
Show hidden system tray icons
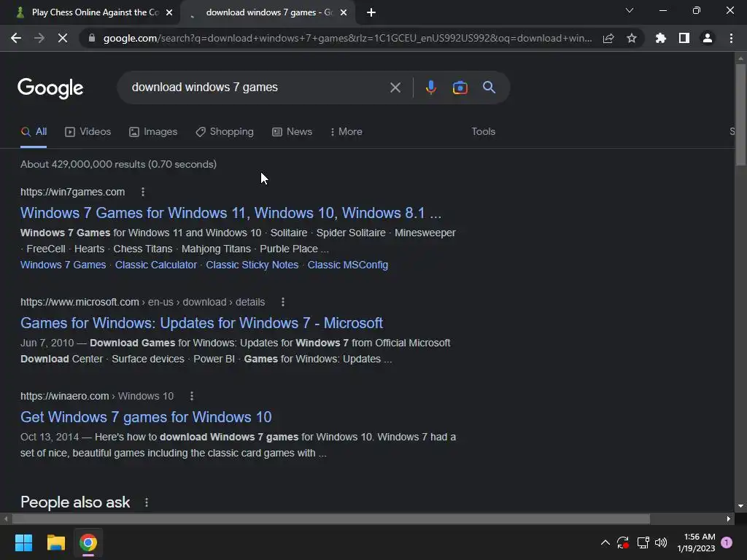(x=605, y=542)
